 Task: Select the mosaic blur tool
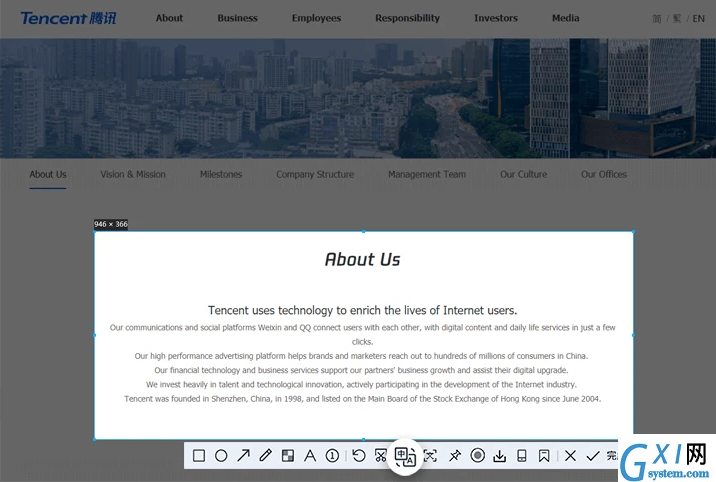coord(288,456)
